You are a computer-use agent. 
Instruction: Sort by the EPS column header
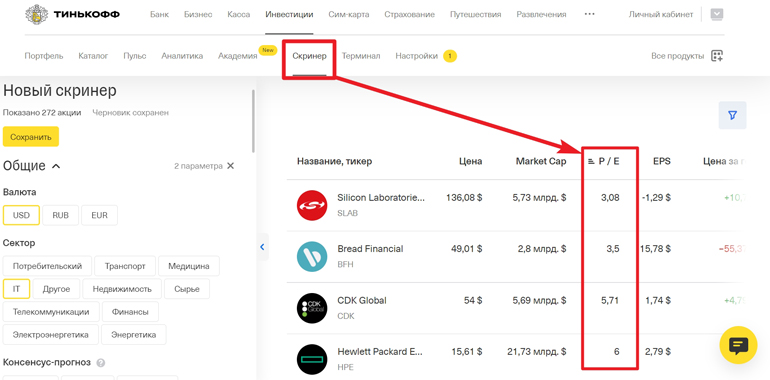pos(661,162)
